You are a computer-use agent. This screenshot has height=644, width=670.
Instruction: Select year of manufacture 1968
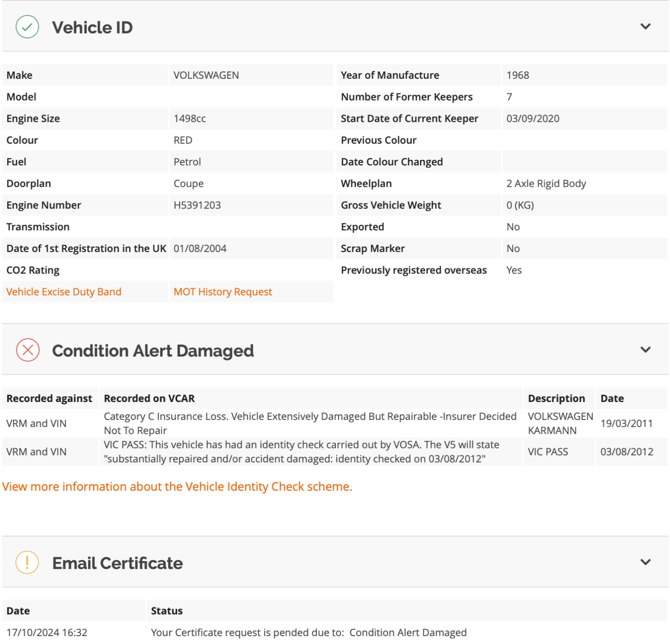[x=518, y=75]
